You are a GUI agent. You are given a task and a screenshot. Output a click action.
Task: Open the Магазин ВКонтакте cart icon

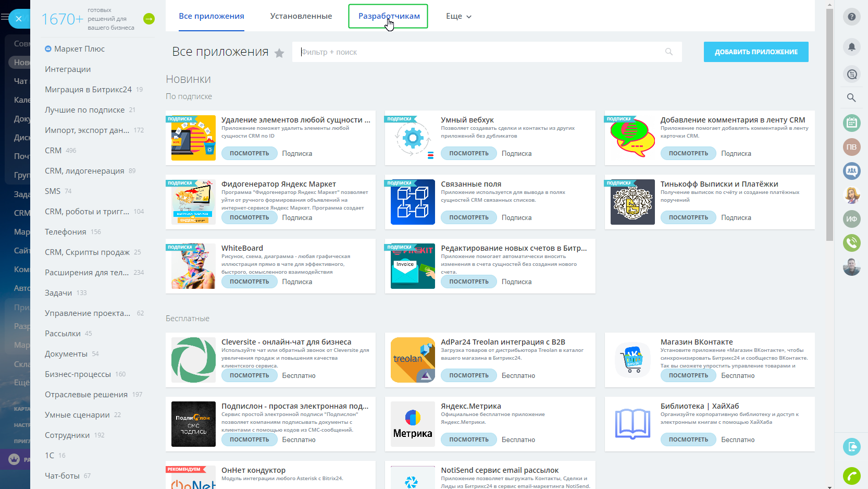(x=633, y=360)
